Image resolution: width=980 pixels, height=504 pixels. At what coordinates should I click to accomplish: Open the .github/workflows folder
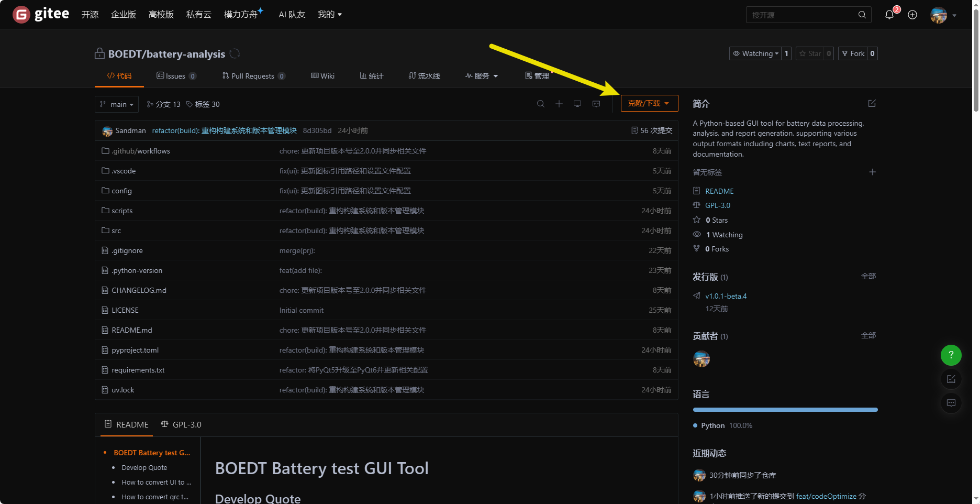pos(141,151)
